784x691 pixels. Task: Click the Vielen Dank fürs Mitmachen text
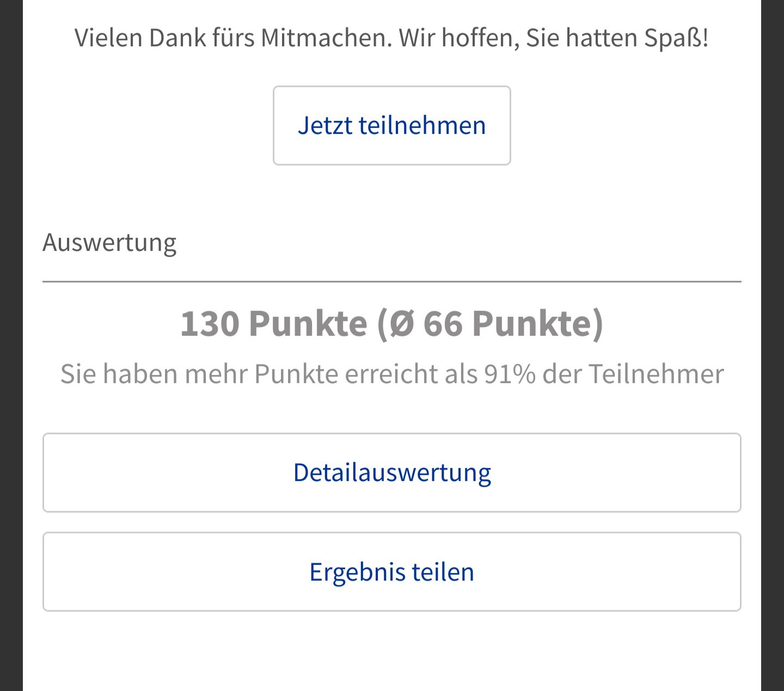233,38
